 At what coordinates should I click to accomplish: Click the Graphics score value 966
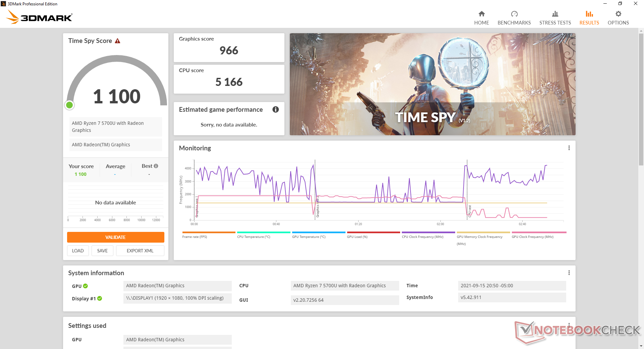pos(229,51)
